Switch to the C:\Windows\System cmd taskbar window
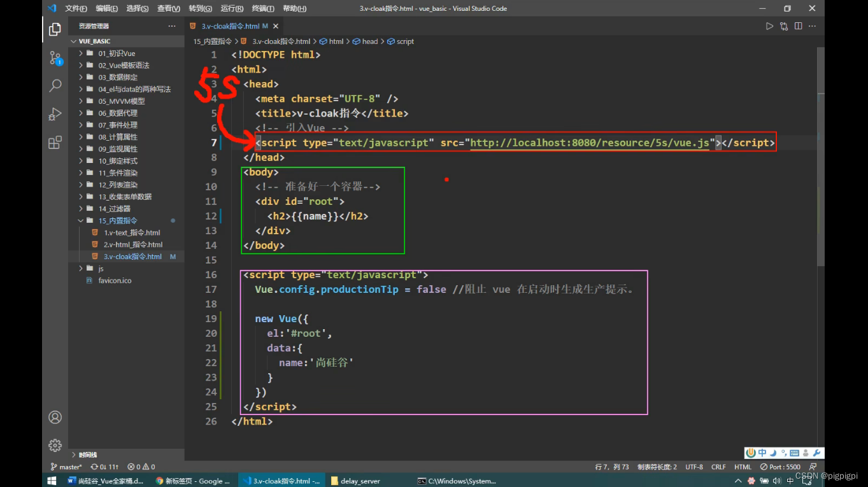Image resolution: width=868 pixels, height=487 pixels. [x=456, y=481]
